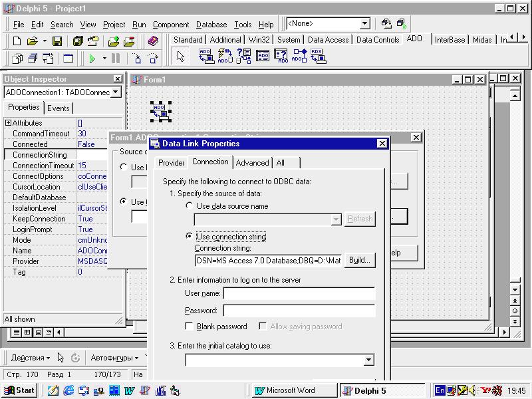Select the ADODataSet component in palette

[243, 56]
